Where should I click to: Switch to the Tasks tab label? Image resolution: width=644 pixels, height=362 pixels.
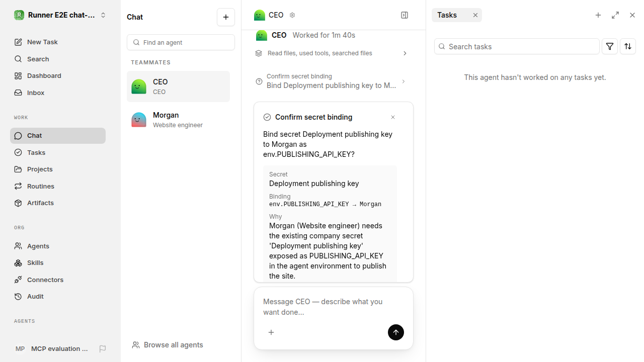click(447, 15)
